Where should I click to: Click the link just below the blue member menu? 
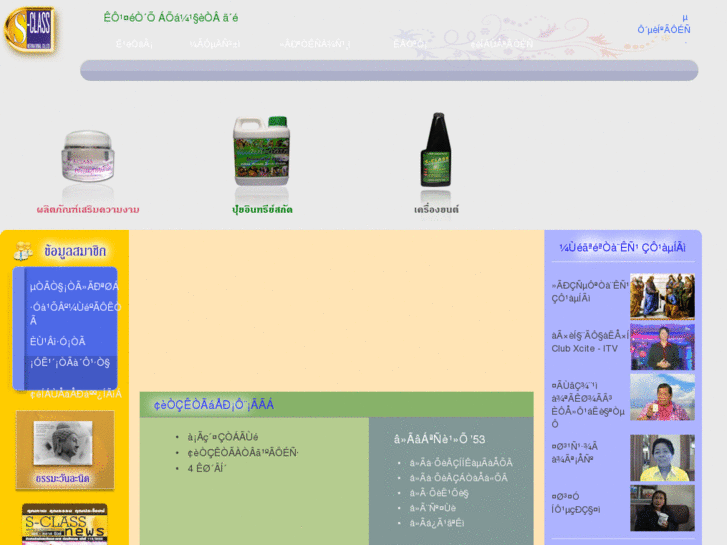click(x=76, y=394)
